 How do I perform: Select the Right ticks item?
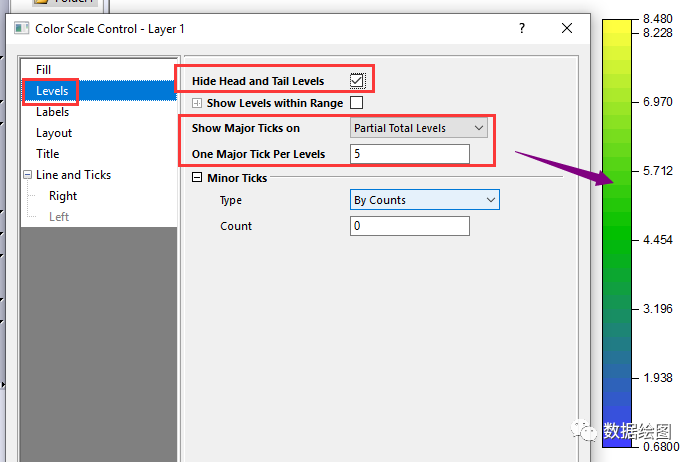[x=63, y=196]
